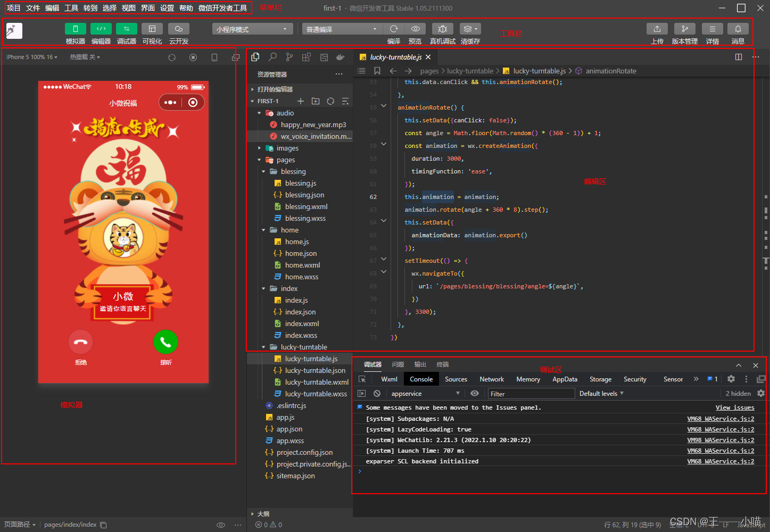Open 云开发 cloud development

click(179, 29)
